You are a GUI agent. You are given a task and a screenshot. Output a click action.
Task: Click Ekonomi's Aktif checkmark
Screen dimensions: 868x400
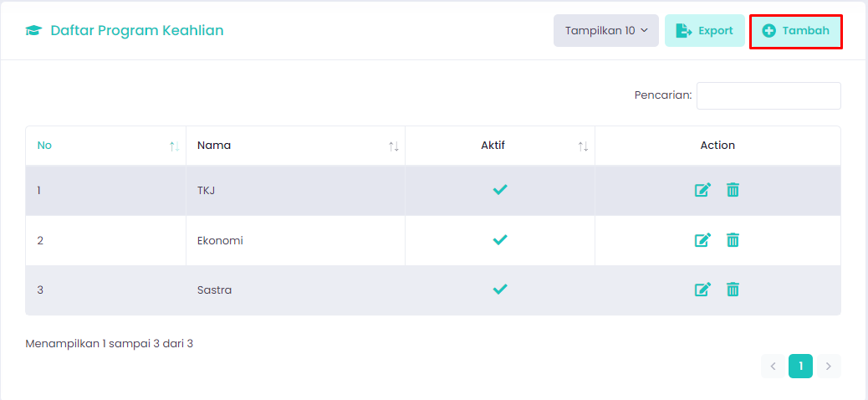pyautogui.click(x=500, y=240)
